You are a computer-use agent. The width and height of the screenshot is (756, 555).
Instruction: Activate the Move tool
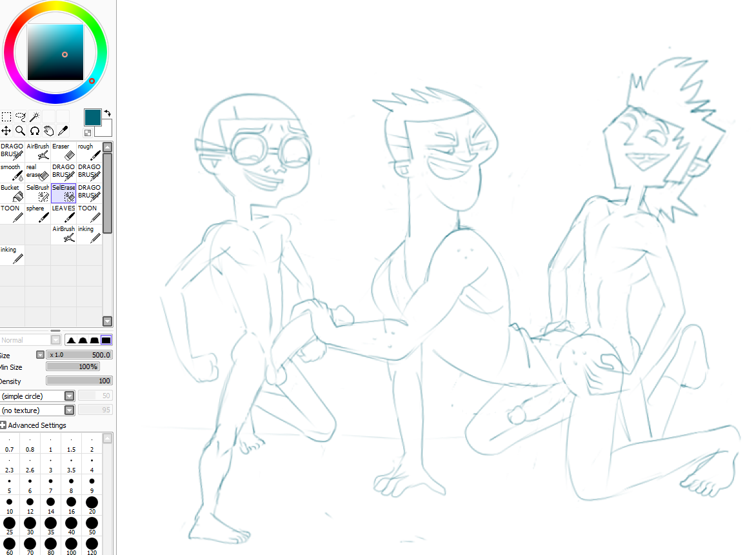coord(6,131)
